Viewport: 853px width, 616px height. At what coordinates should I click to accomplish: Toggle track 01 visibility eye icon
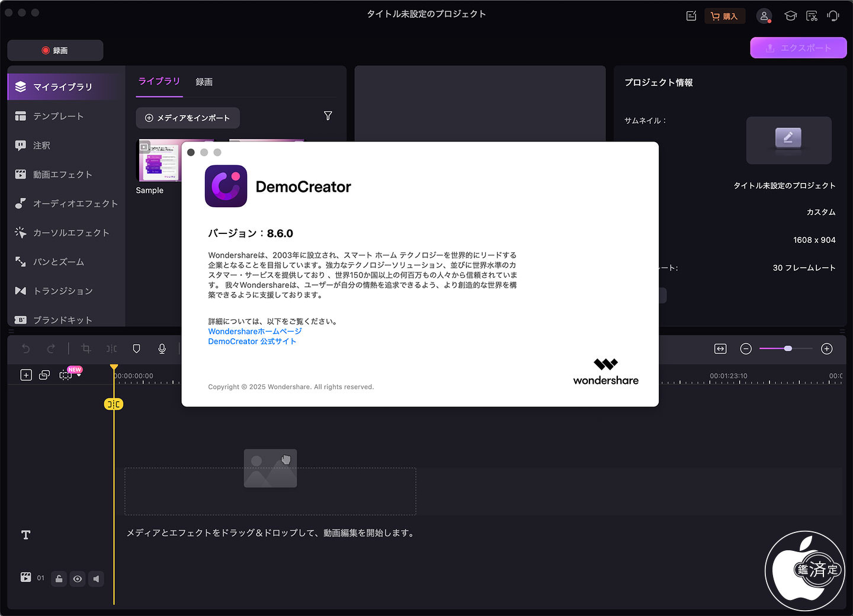tap(78, 579)
